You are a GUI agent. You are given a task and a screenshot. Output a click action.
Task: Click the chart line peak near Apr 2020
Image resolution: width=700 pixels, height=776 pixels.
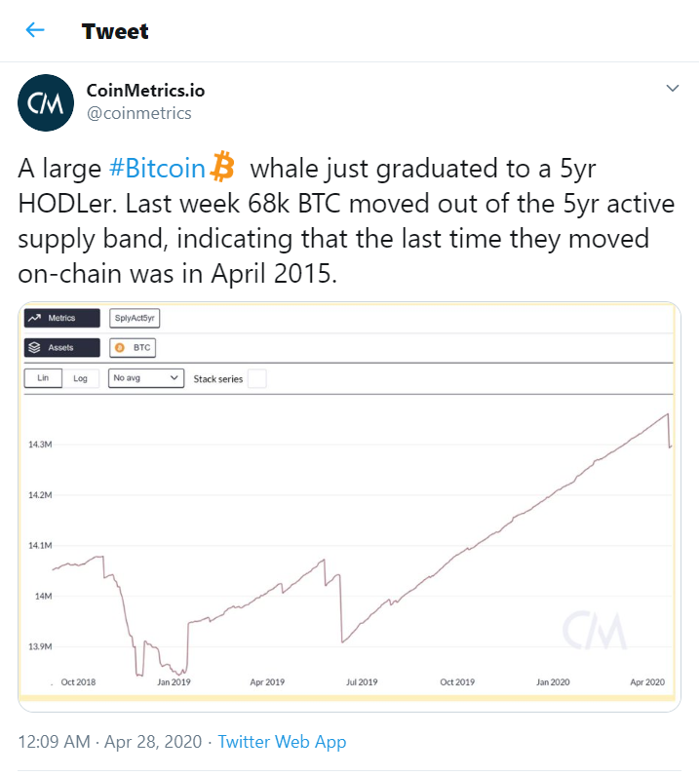click(x=668, y=414)
